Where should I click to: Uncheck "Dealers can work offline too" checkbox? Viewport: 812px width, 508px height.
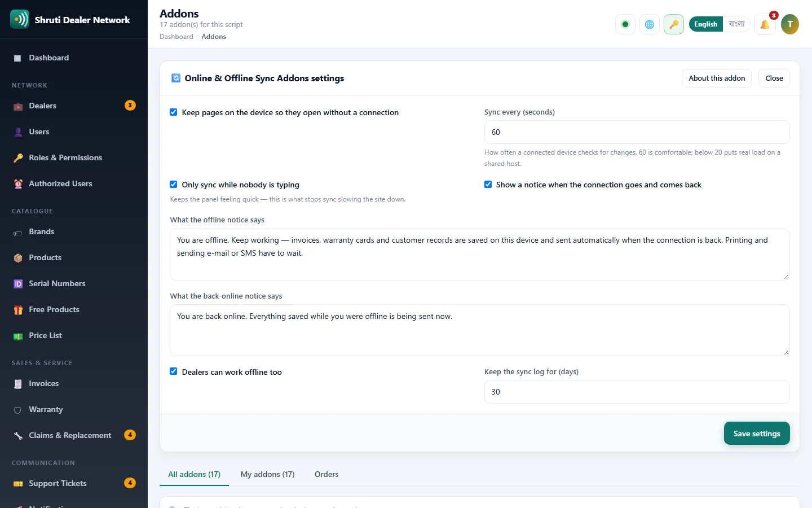point(174,371)
